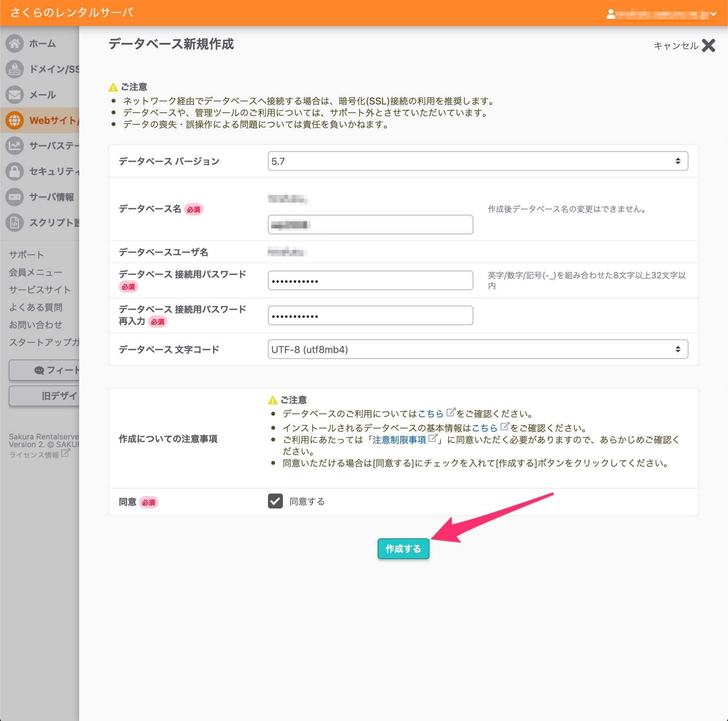Toggle the 同意する agreement checkbox
This screenshot has height=721, width=728.
tap(275, 501)
